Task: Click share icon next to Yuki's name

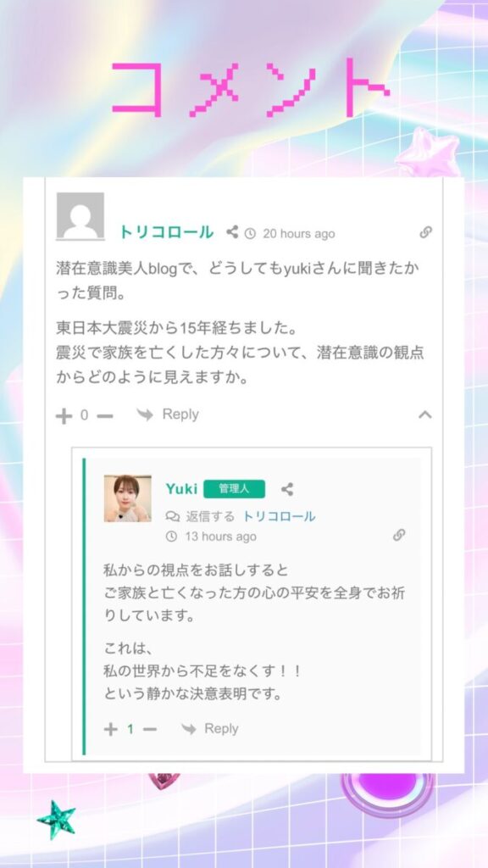Action: (287, 489)
